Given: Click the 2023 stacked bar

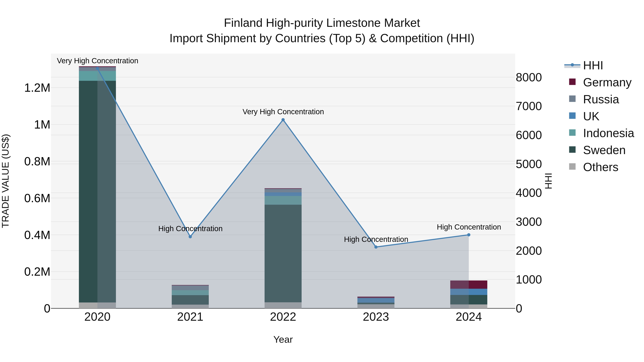Looking at the screenshot, I should point(376,302).
